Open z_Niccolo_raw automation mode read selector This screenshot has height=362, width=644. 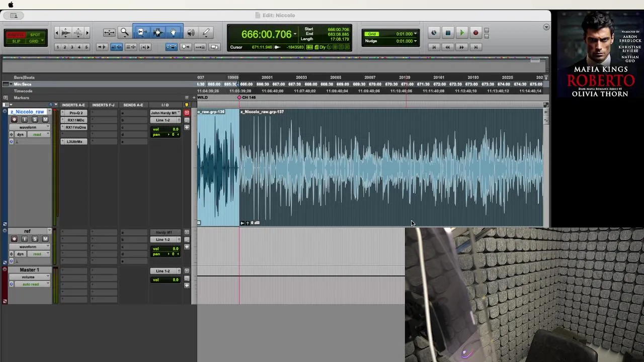(x=38, y=135)
